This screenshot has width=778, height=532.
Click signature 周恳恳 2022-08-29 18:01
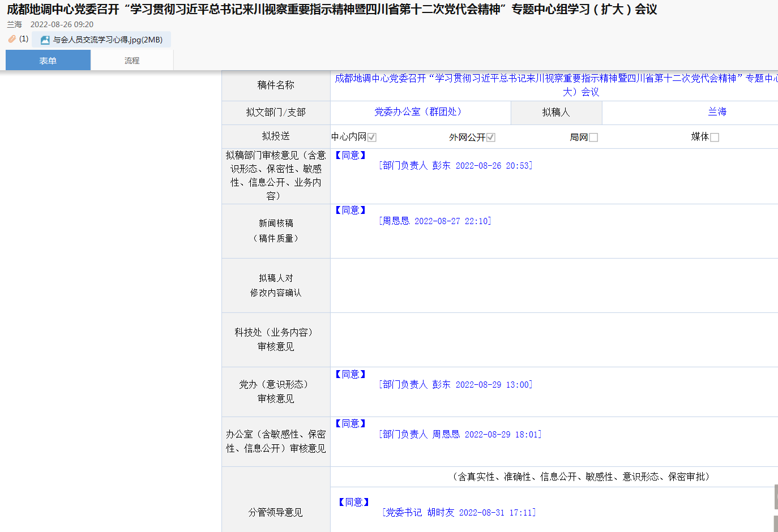coord(460,435)
